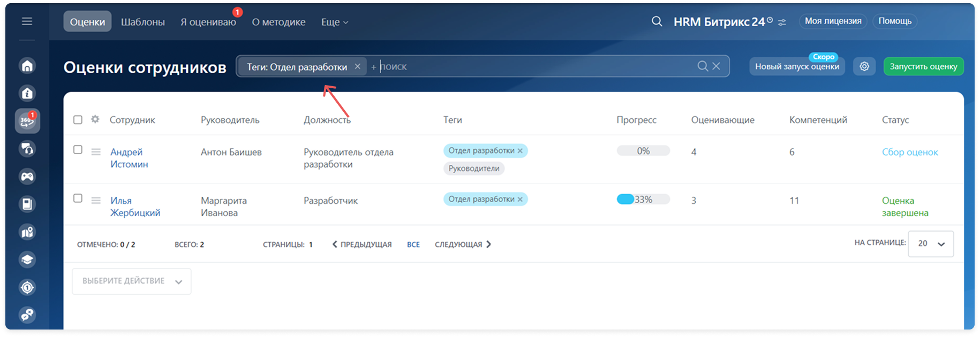Expand the Еще menu dropdown
The height and width of the screenshot is (337, 980).
point(334,22)
